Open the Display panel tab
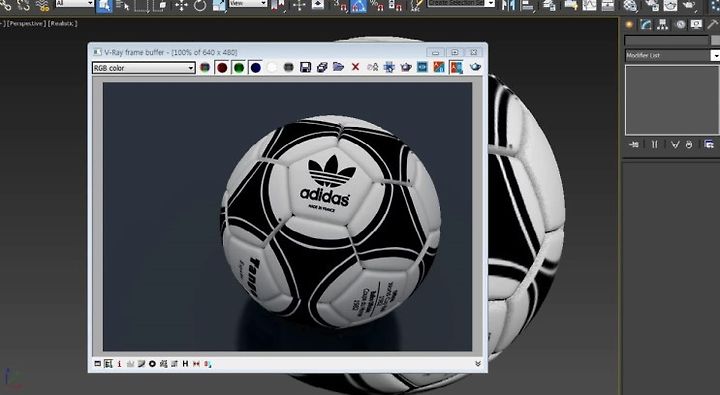 click(697, 25)
